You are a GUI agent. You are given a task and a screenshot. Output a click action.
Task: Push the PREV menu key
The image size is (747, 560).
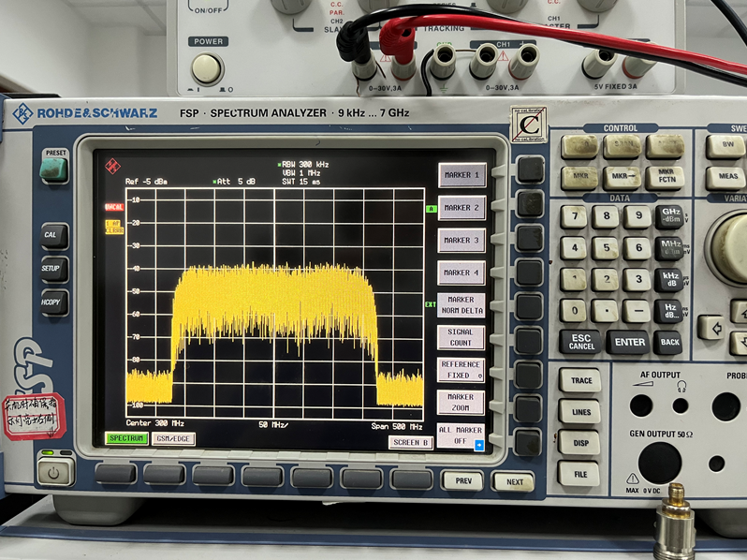[462, 480]
